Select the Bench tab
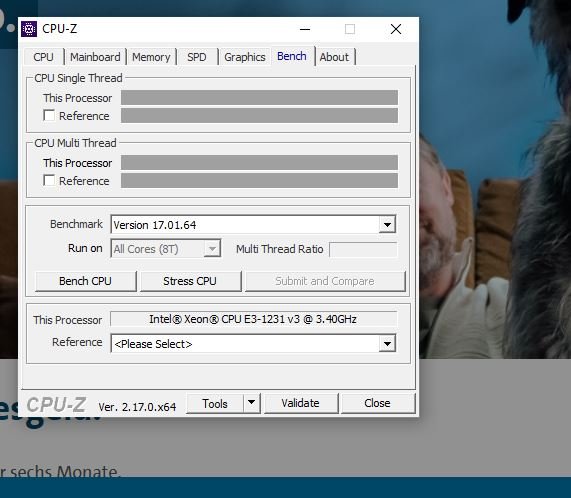571x498 pixels. pyautogui.click(x=292, y=56)
